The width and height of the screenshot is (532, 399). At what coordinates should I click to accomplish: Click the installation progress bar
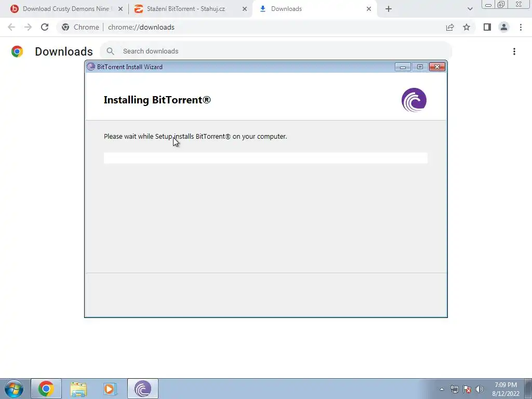pyautogui.click(x=265, y=158)
